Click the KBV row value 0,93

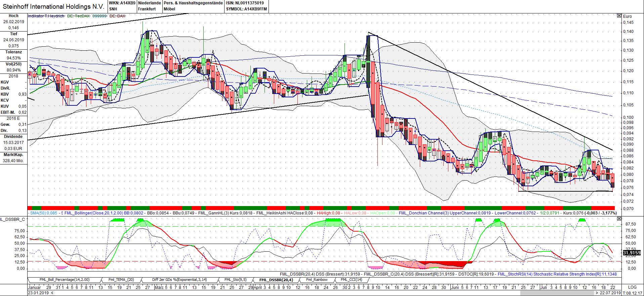23,94
